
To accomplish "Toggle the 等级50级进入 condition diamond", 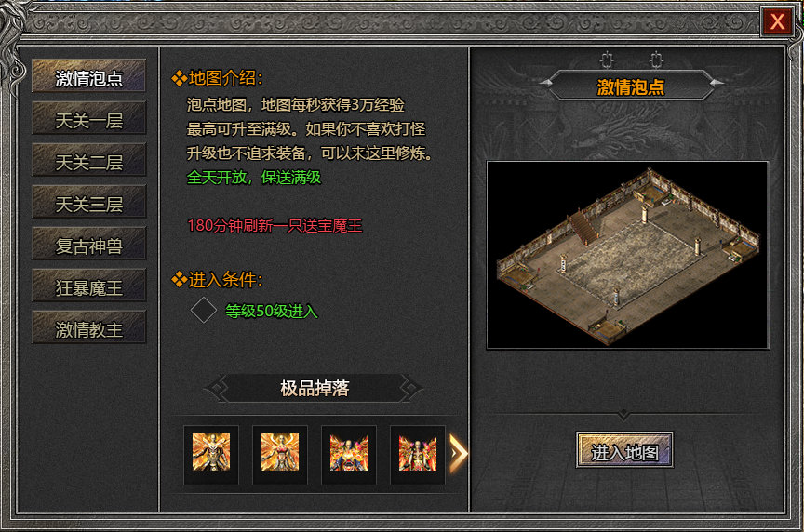I will click(x=204, y=310).
